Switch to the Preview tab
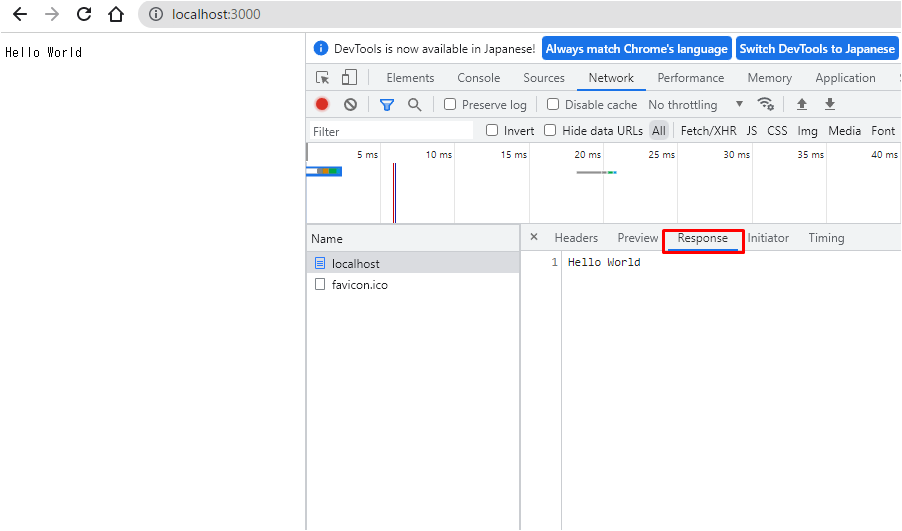Screen dimensions: 902x531 point(637,238)
